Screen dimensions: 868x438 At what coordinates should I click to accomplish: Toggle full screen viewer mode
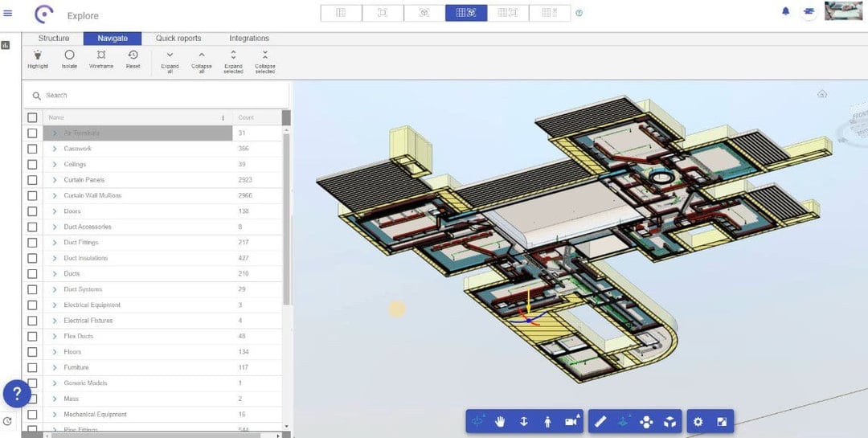click(722, 422)
